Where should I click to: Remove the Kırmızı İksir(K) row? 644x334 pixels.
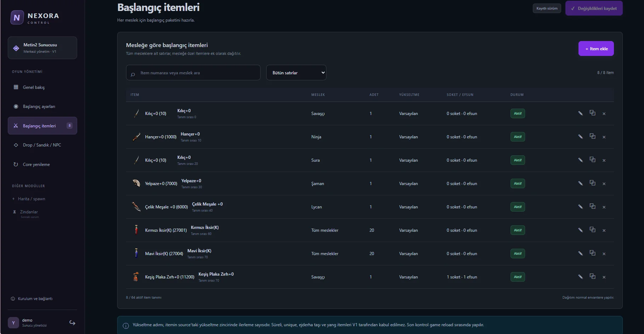coord(604,231)
